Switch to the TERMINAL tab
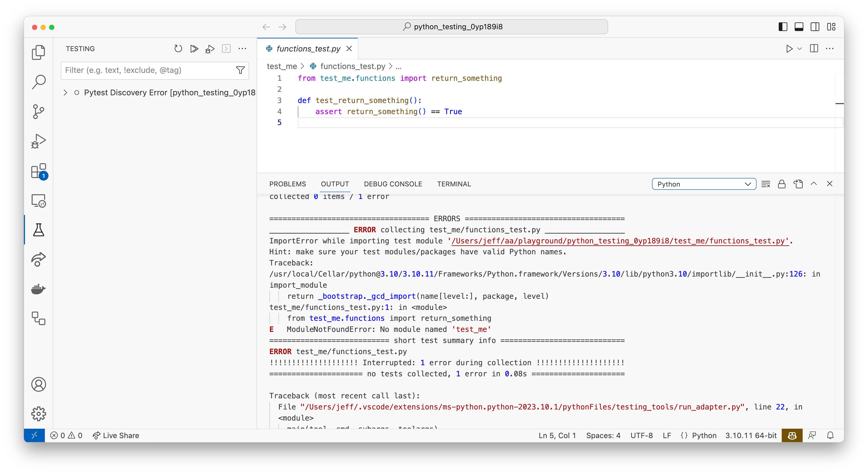 tap(454, 184)
